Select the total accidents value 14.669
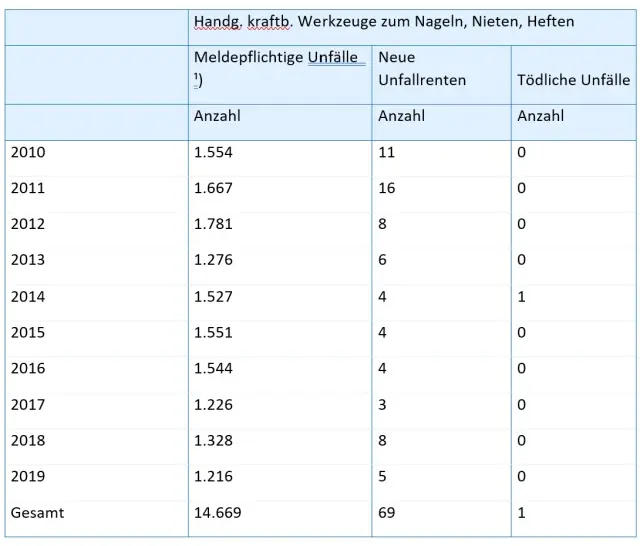Image resolution: width=640 pixels, height=546 pixels. 218,513
